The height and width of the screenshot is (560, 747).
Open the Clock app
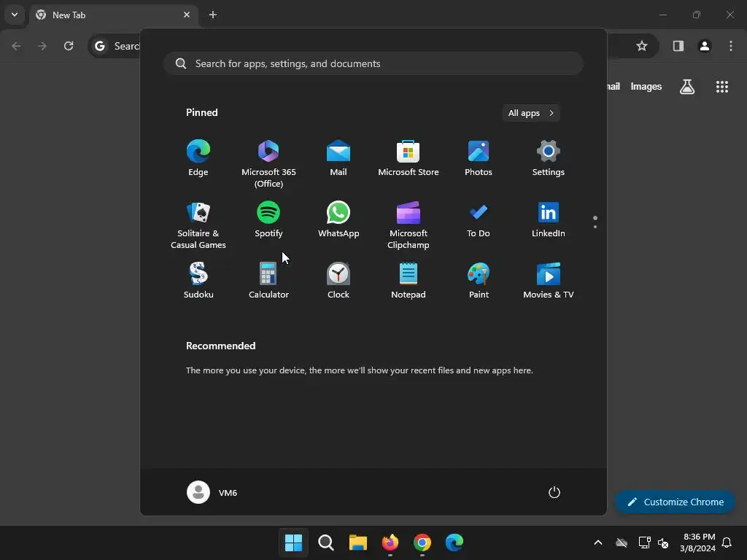[338, 281]
